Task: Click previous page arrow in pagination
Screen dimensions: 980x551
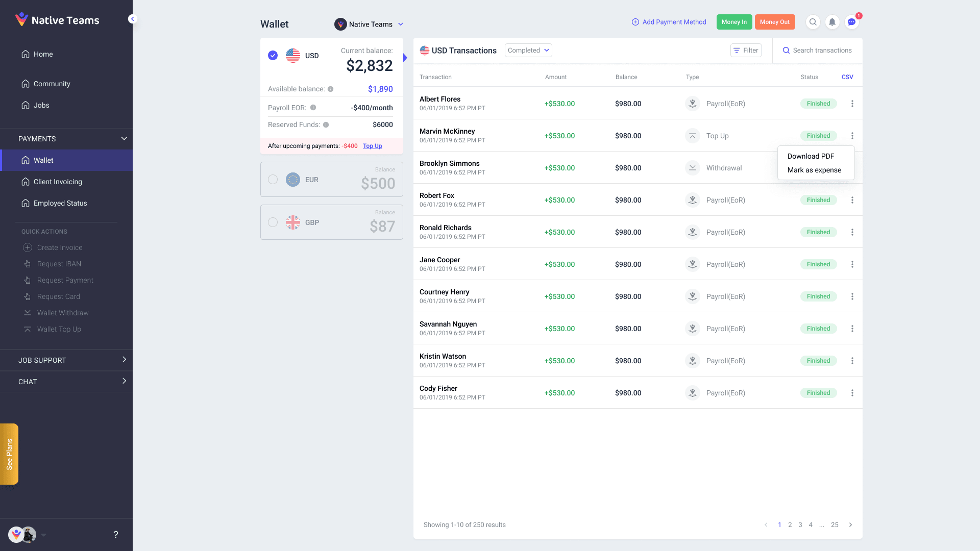Action: [766, 525]
